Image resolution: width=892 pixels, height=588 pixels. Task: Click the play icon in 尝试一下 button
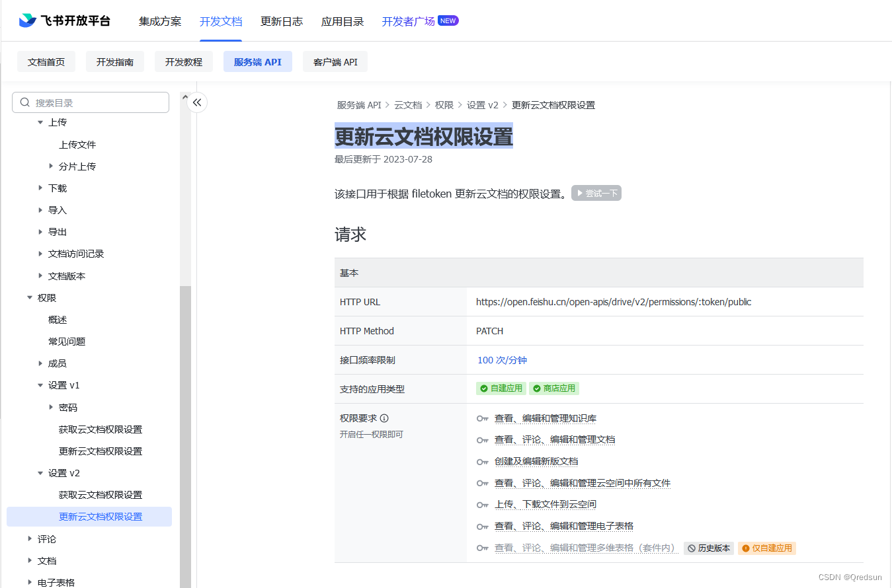579,194
